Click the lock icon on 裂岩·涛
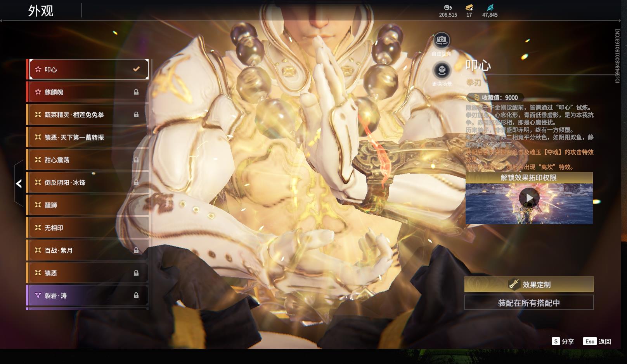627x364 pixels. 136,295
